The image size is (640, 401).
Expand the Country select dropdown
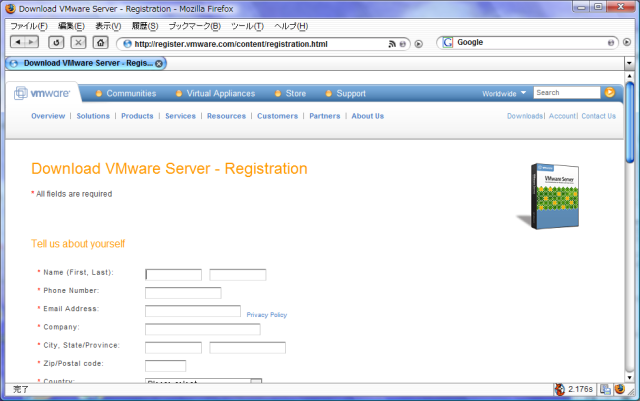[x=255, y=382]
